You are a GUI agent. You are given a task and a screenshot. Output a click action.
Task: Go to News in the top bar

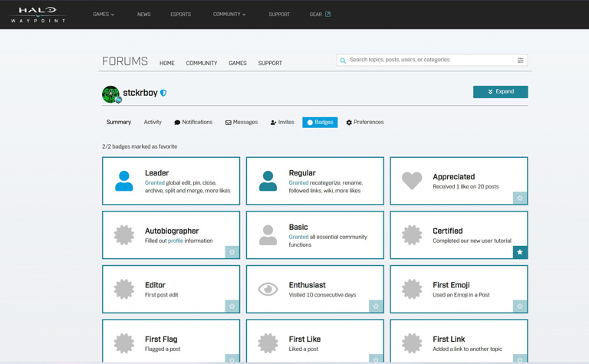144,15
